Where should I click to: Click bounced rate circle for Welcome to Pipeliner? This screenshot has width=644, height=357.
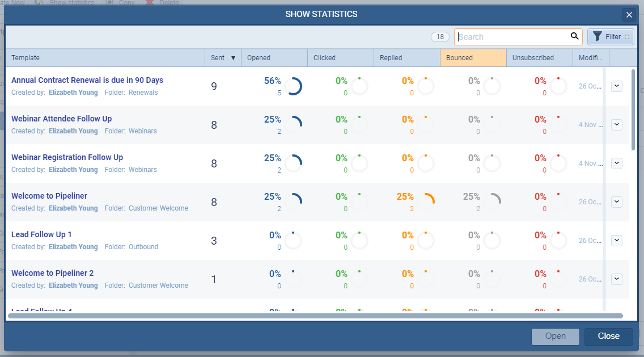pos(492,202)
